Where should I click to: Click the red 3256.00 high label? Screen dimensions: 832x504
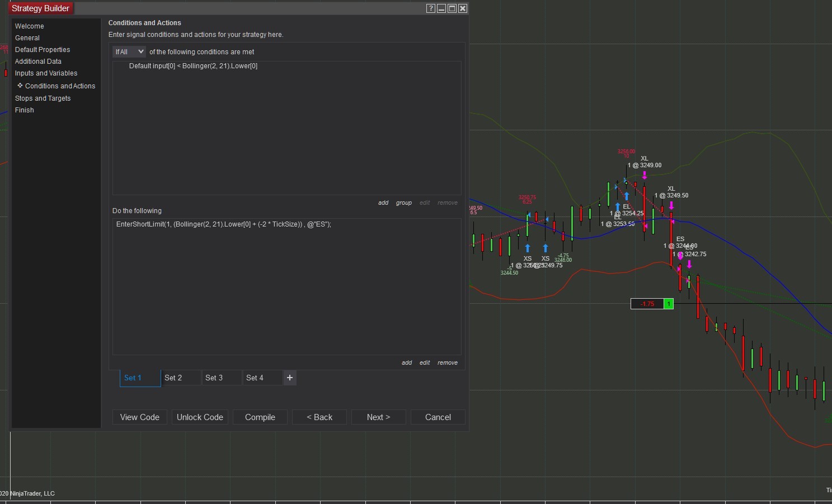click(626, 152)
